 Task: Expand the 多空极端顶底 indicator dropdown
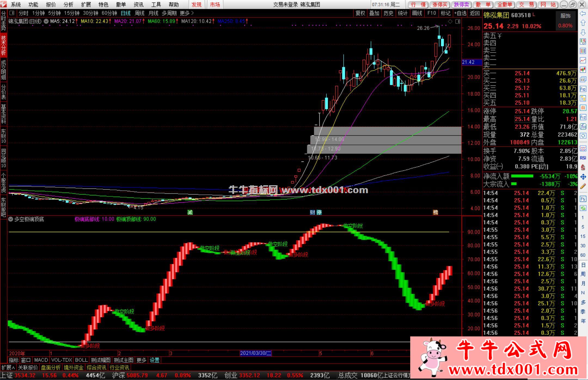click(11, 219)
